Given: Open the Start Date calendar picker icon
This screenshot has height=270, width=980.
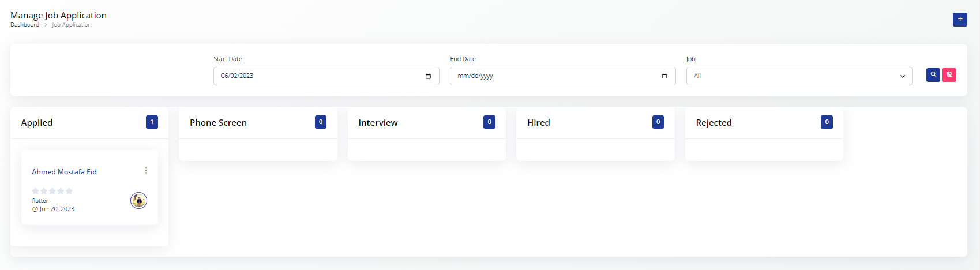Looking at the screenshot, I should 428,76.
